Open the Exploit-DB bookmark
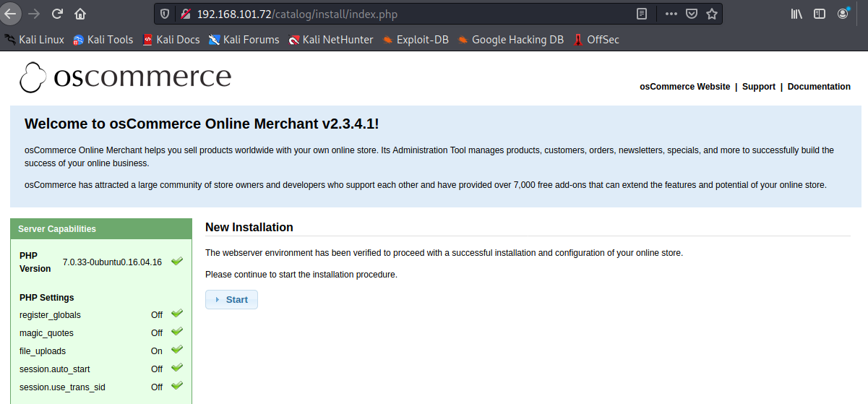Viewport: 868px width, 404px height. pyautogui.click(x=416, y=40)
